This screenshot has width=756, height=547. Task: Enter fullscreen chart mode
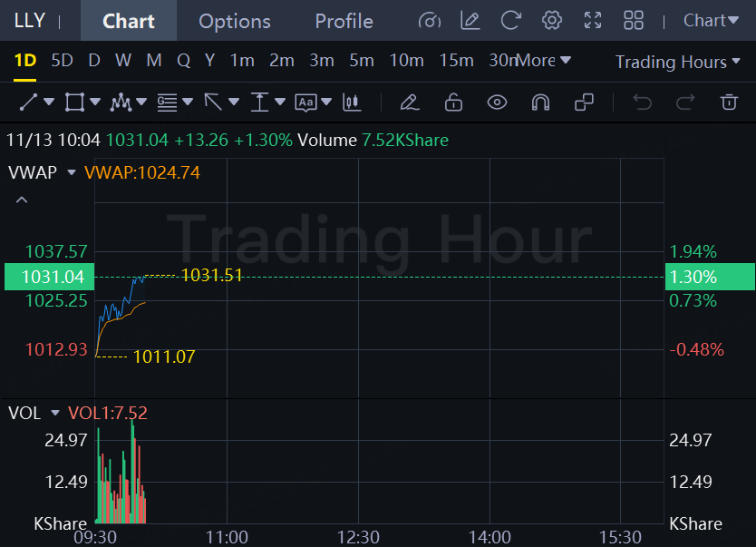point(593,21)
